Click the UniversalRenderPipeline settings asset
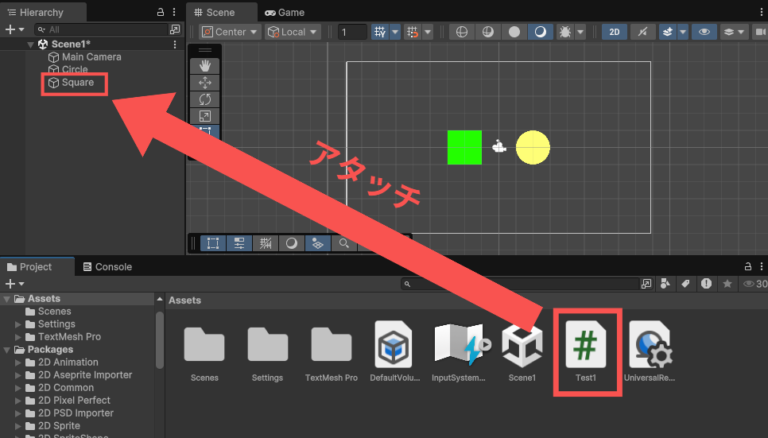 click(x=649, y=351)
